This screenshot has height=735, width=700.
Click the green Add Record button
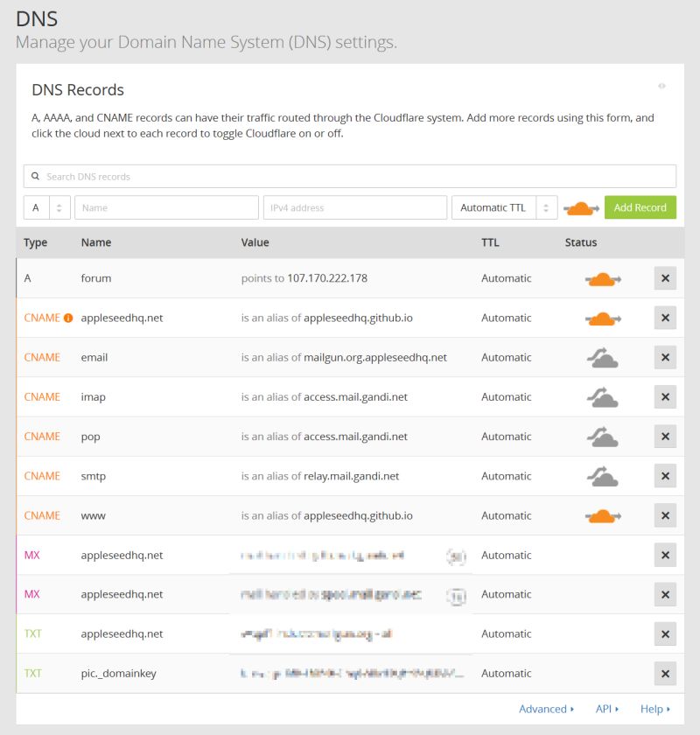coord(640,207)
